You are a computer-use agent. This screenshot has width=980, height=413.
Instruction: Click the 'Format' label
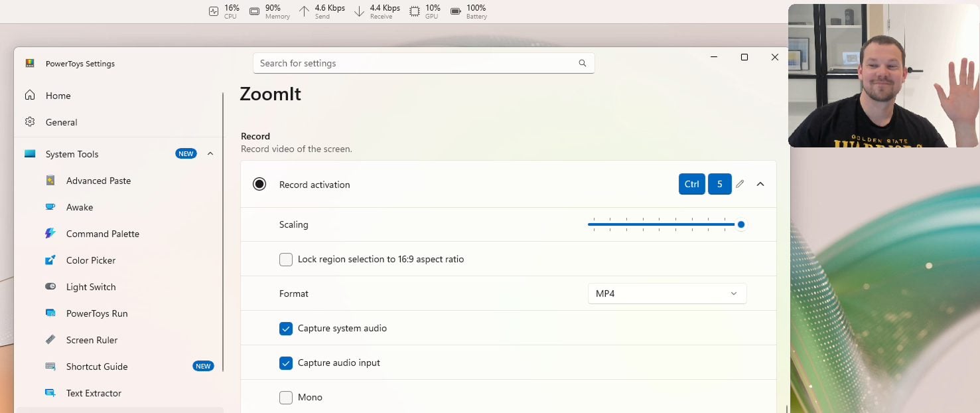click(x=294, y=293)
